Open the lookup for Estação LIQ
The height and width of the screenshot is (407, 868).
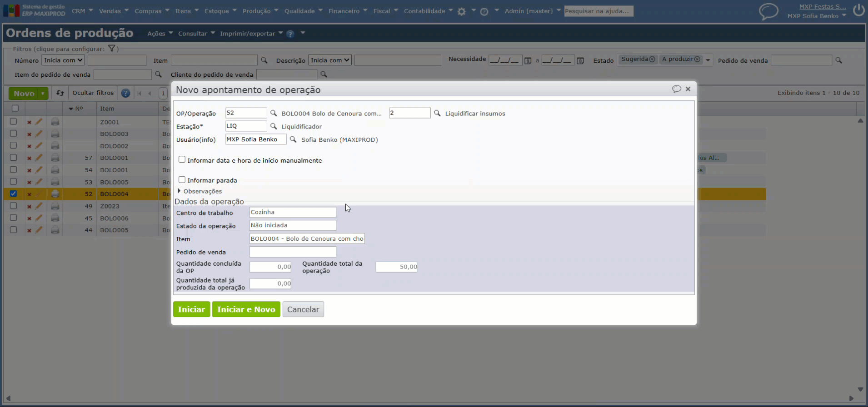274,126
